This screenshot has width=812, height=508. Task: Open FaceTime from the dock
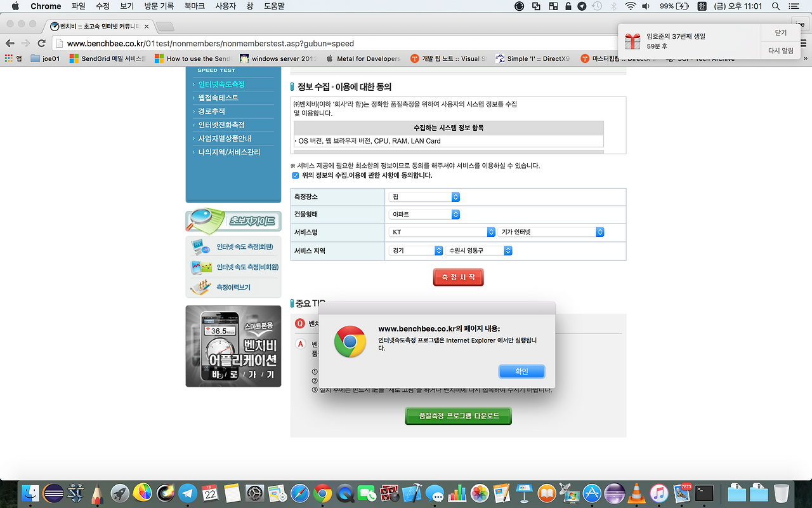(x=367, y=493)
